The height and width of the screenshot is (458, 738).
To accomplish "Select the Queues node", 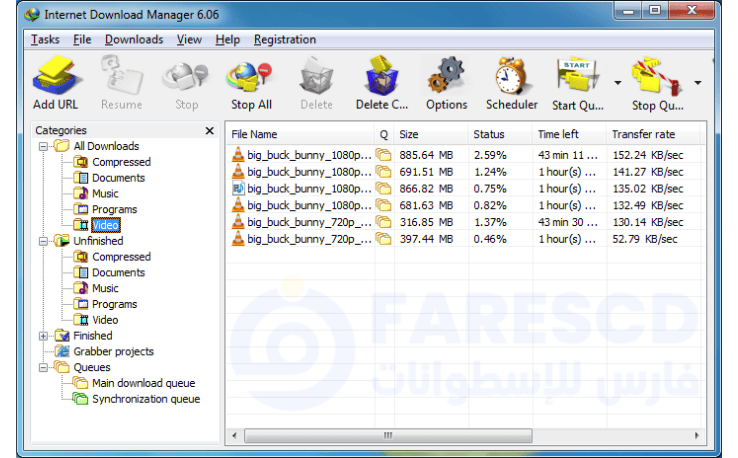I will [x=92, y=367].
